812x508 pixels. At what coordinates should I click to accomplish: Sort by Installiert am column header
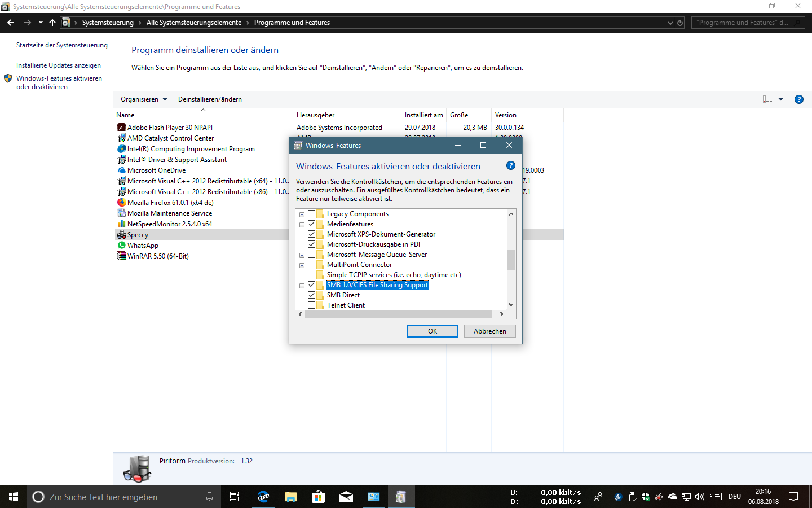click(x=423, y=115)
